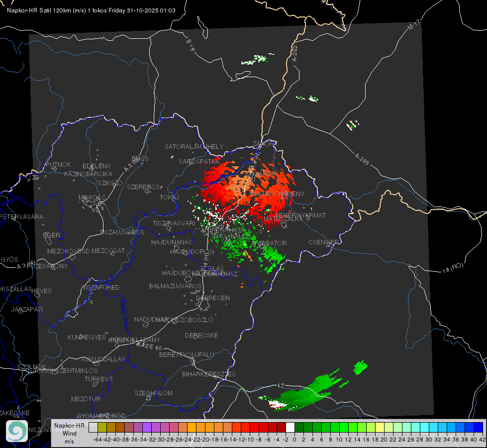This screenshot has height=448, width=487.
Task: Click the JÁSZAPÁTI label
Action: pyautogui.click(x=27, y=309)
